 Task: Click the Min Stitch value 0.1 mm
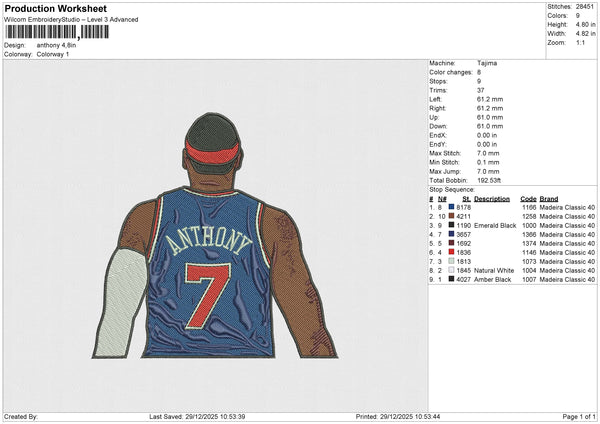[x=488, y=163]
